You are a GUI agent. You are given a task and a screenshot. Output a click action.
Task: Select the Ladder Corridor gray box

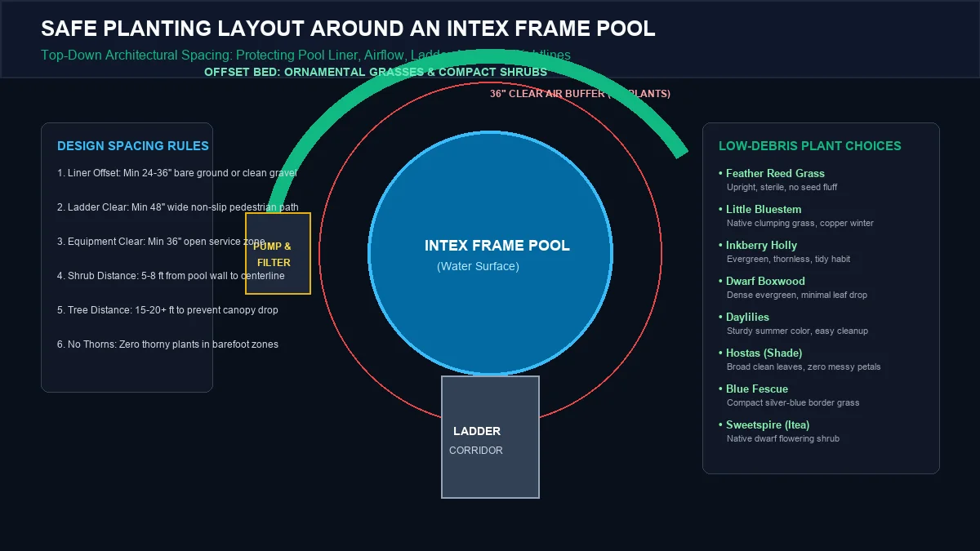[x=490, y=437]
